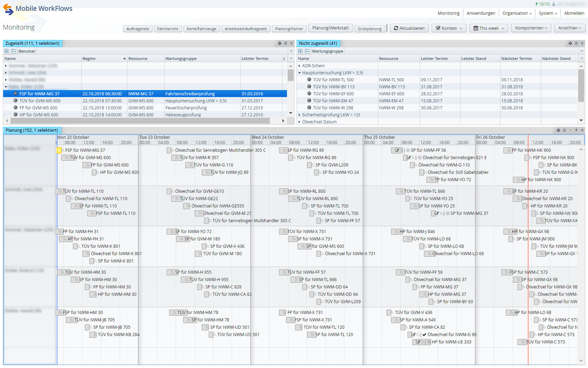588x368 pixels.
Task: Click the zoom-in plus icon in Planung header
Action: pos(576,130)
